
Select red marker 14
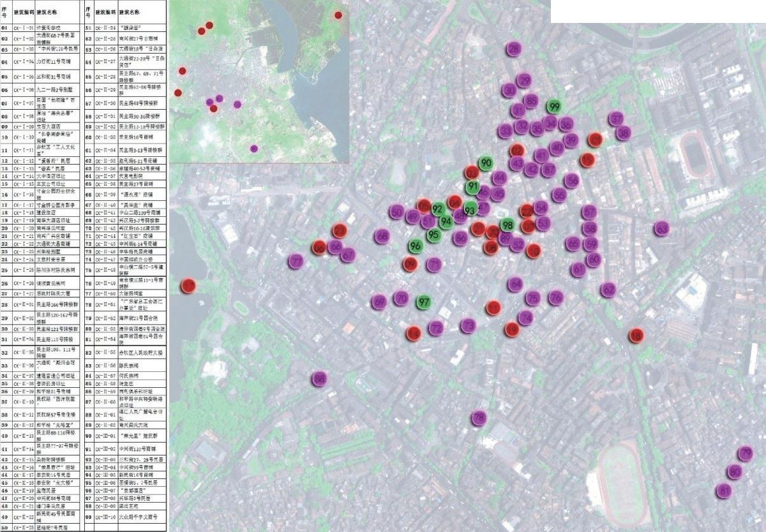(x=414, y=333)
